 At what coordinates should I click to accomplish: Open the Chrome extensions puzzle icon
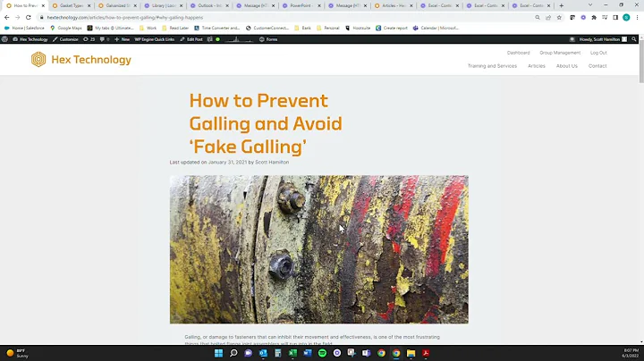(x=594, y=18)
